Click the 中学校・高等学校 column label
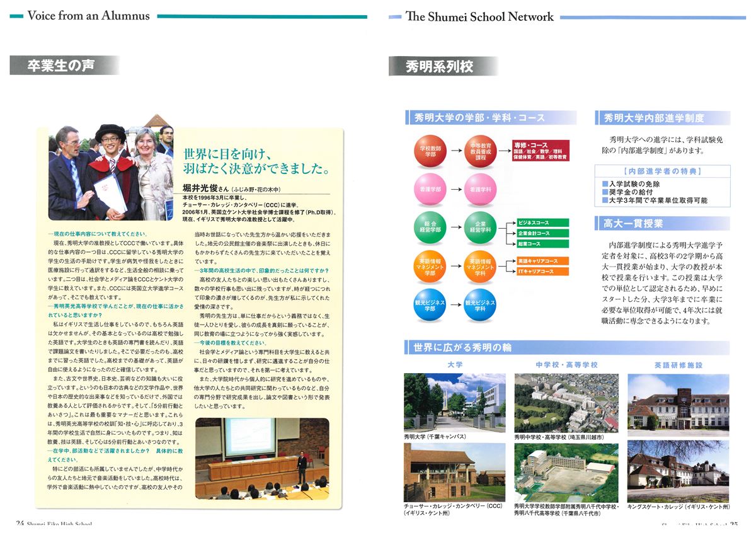The width and height of the screenshot is (756, 535). click(x=566, y=364)
